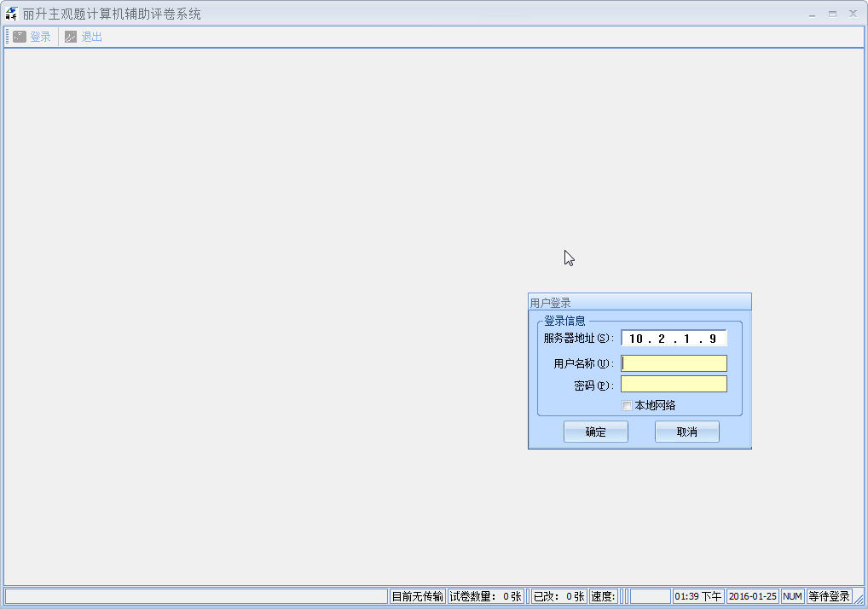Maximize the application window
Screen dimensions: 868x609
[832, 14]
